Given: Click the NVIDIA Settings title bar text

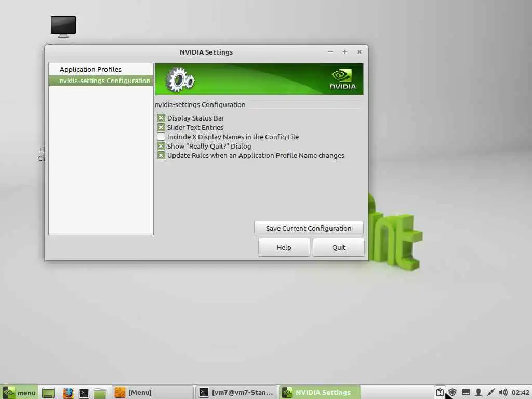Looking at the screenshot, I should [206, 52].
